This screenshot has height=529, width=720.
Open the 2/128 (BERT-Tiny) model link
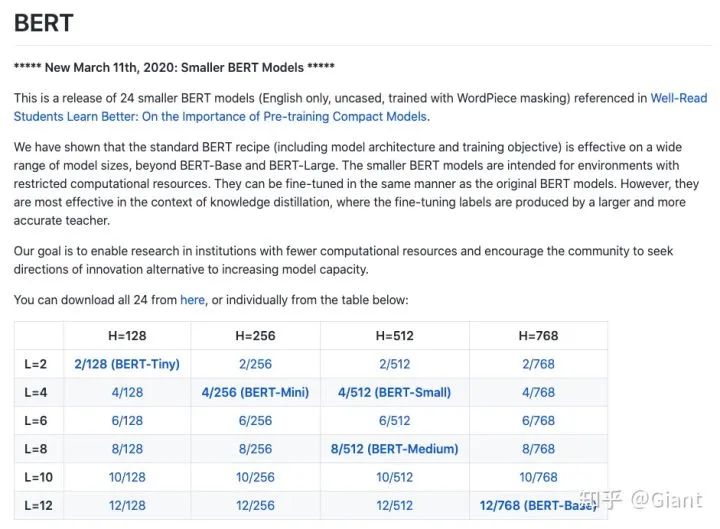click(127, 364)
